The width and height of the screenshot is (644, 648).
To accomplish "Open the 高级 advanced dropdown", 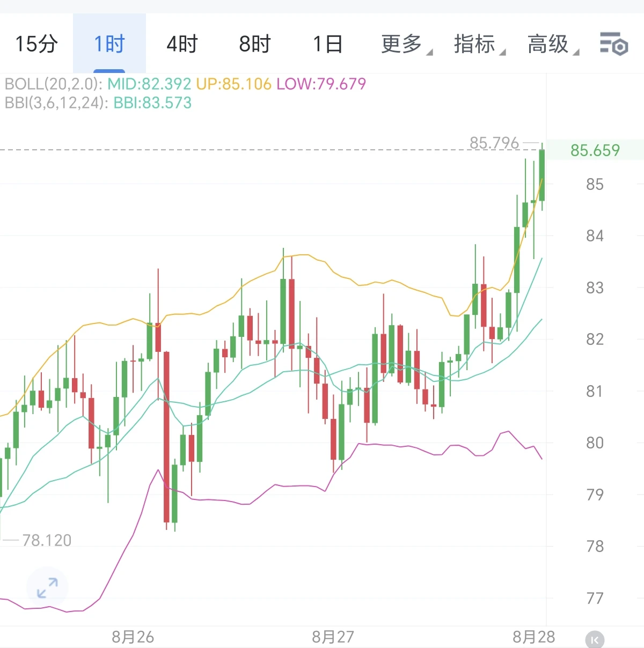I will (x=552, y=44).
